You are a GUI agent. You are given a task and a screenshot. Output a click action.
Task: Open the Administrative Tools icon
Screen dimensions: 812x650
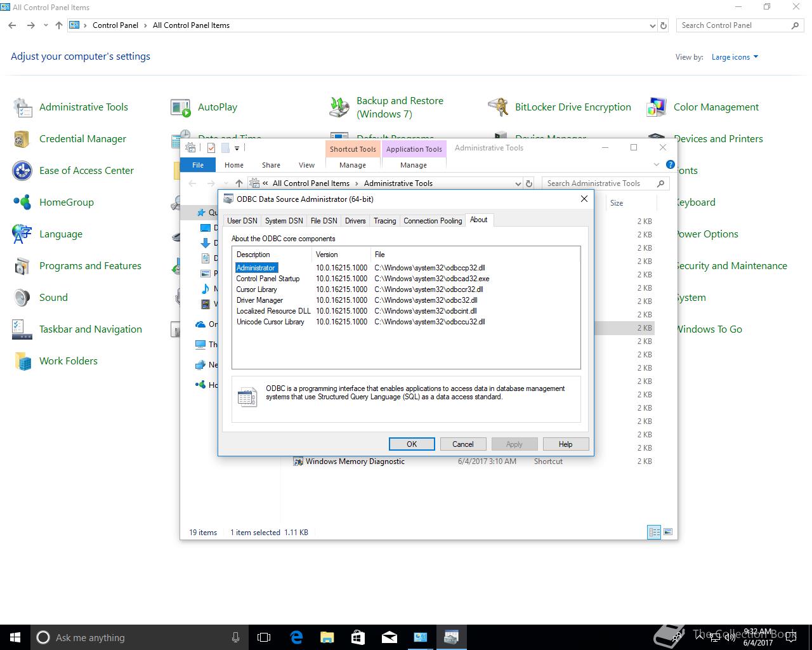coord(22,107)
